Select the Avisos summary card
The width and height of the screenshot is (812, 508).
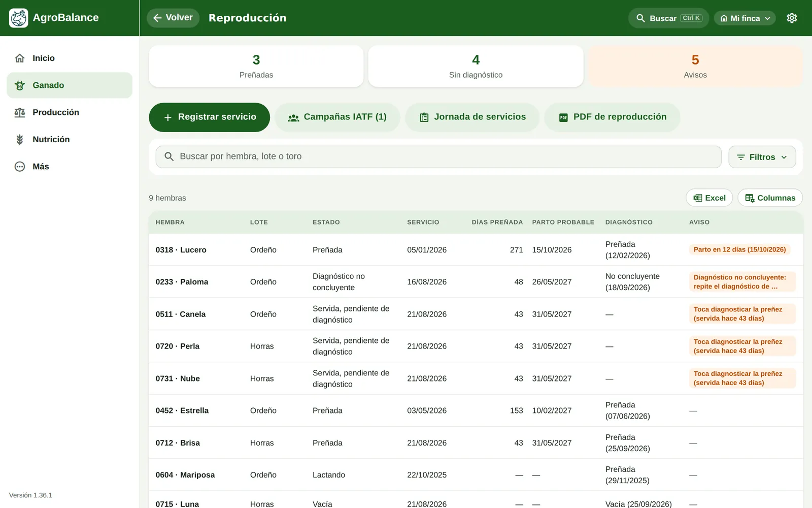(x=695, y=66)
